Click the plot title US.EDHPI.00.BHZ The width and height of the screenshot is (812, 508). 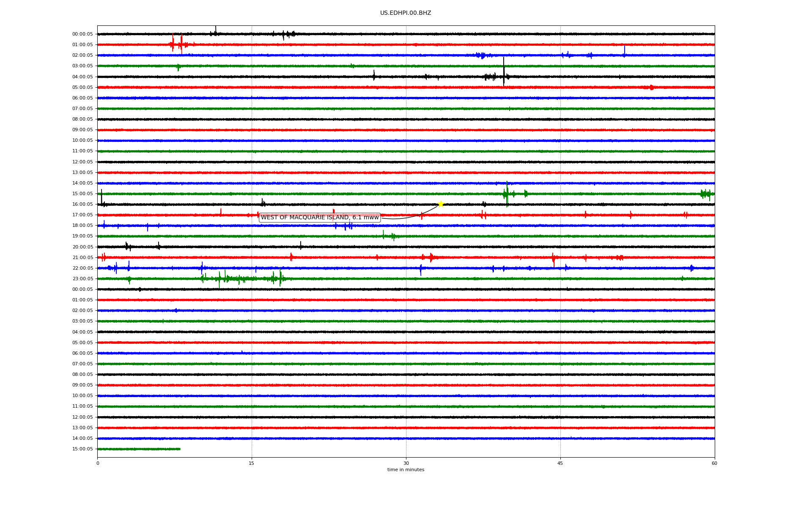(x=406, y=13)
